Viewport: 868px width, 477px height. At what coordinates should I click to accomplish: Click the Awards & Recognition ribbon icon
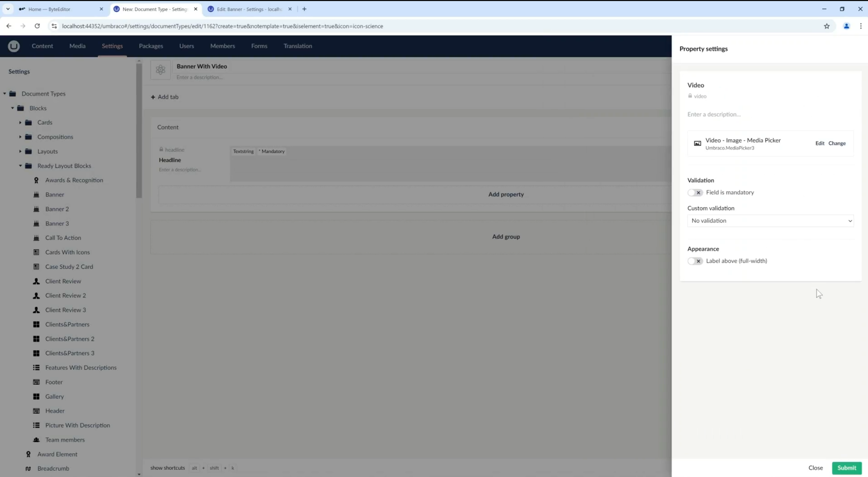[36, 180]
